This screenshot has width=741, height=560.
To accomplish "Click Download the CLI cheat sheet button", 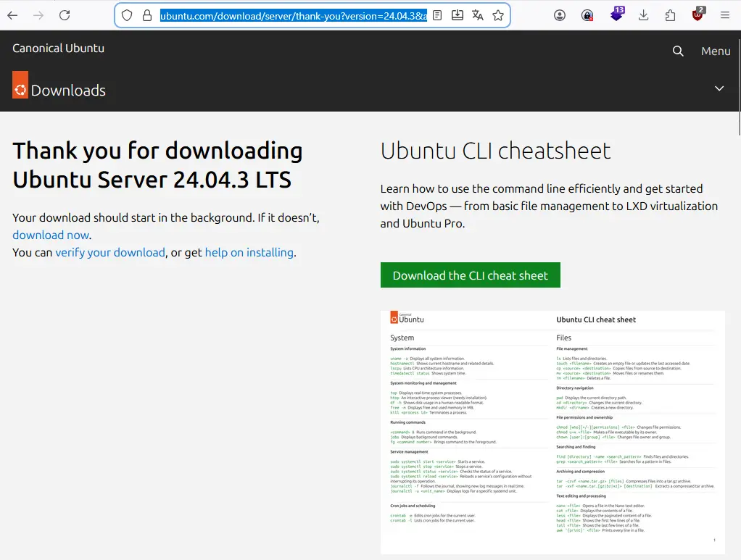I will tap(470, 275).
